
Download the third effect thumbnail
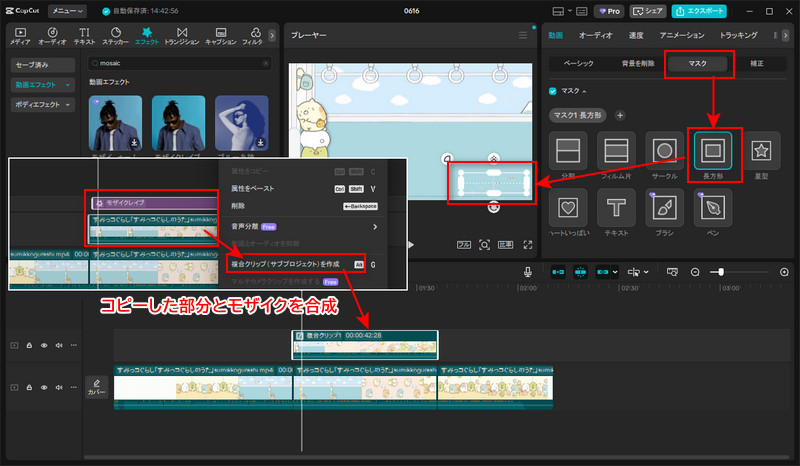coord(261,142)
